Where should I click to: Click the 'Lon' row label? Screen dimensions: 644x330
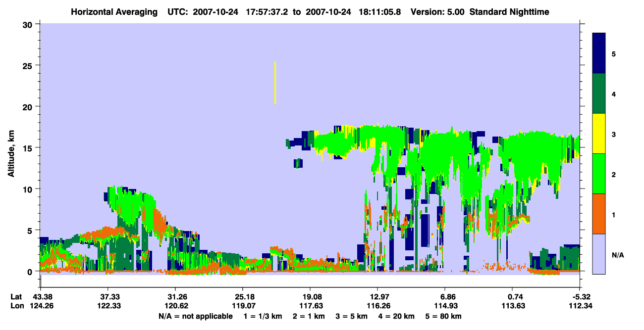tap(16, 306)
